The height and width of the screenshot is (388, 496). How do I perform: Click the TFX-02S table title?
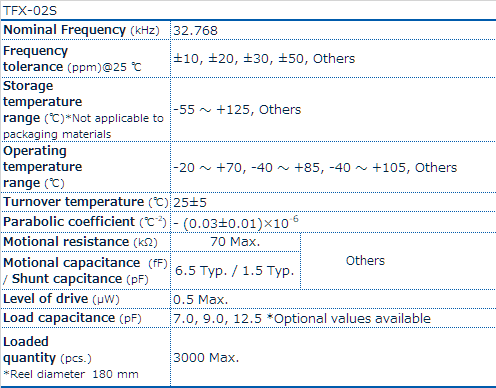[30, 11]
